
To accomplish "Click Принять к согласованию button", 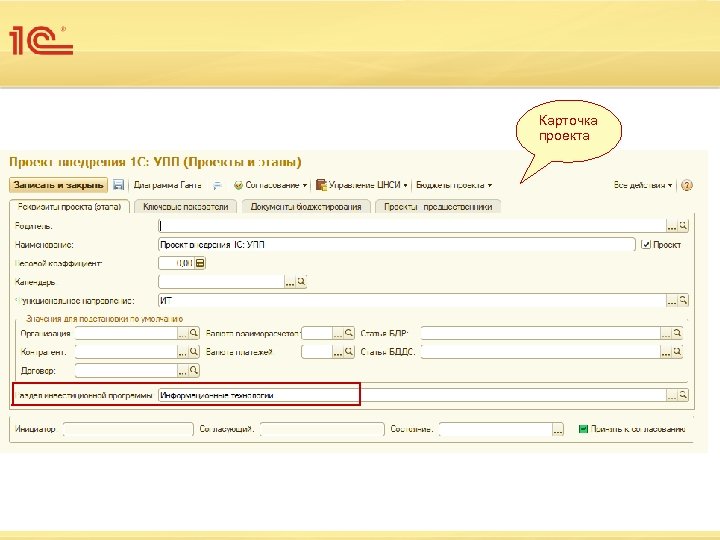I will pyautogui.click(x=632, y=429).
